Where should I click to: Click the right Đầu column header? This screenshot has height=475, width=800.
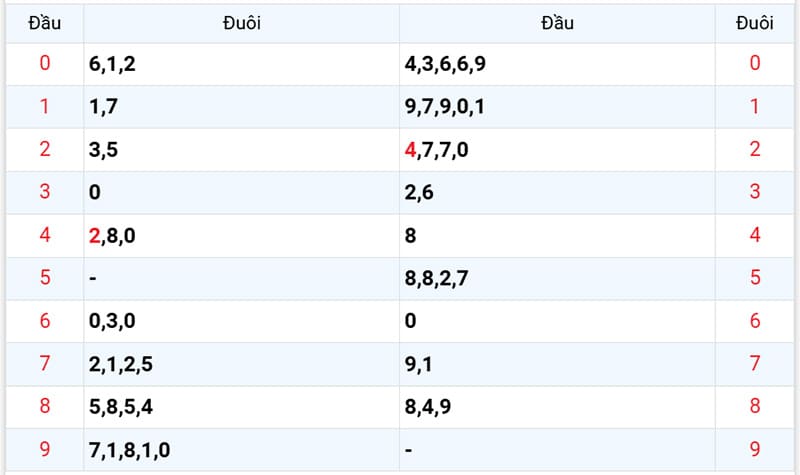557,23
